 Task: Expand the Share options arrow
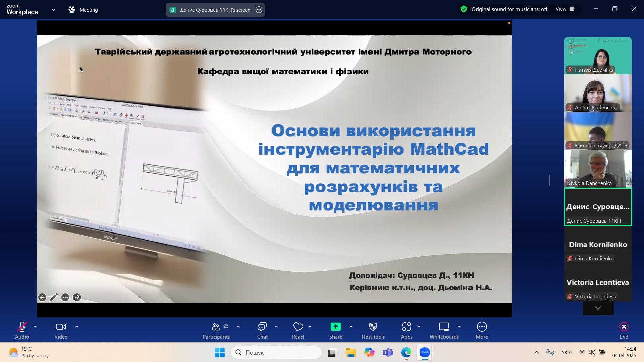tap(351, 327)
